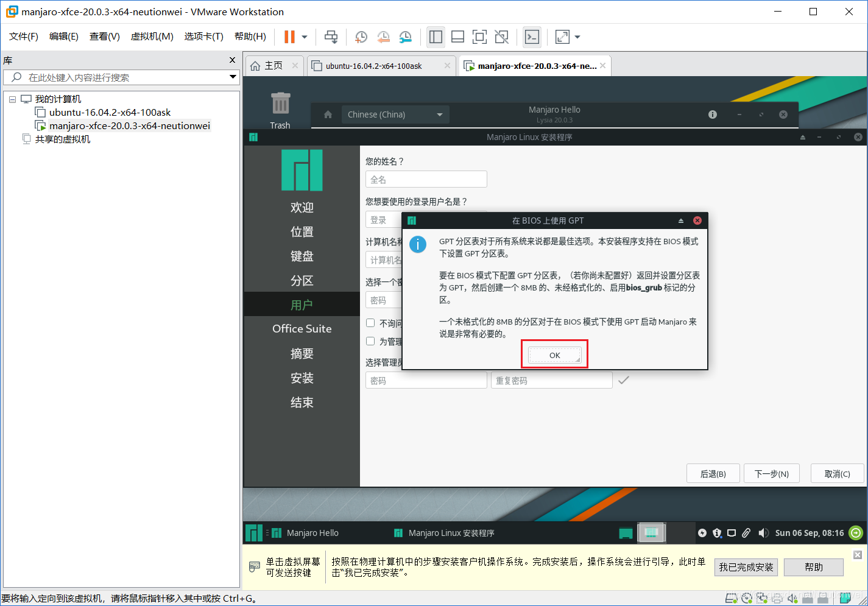Screen dimensions: 868x606
Task: Click the 重复密码 repeat password field
Action: coord(551,381)
